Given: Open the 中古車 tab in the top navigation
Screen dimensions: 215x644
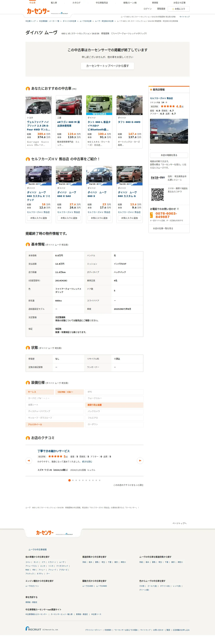Looking at the screenshot, I should click(x=32, y=3).
